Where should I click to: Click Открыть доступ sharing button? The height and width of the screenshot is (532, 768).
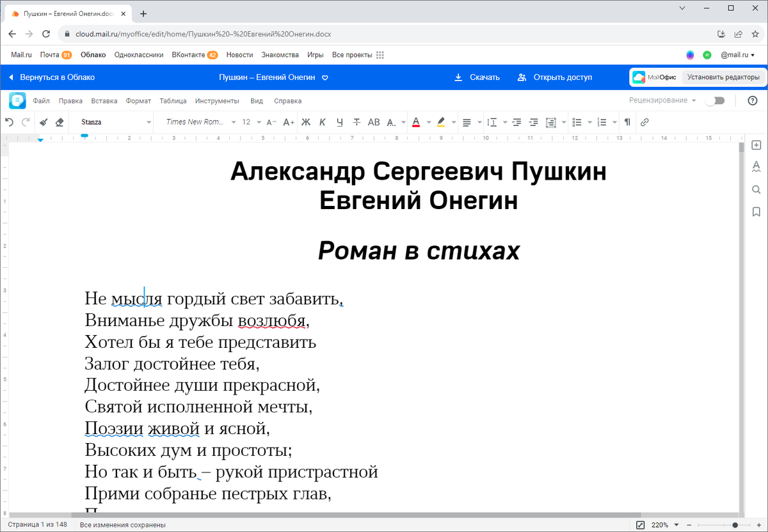(x=555, y=77)
